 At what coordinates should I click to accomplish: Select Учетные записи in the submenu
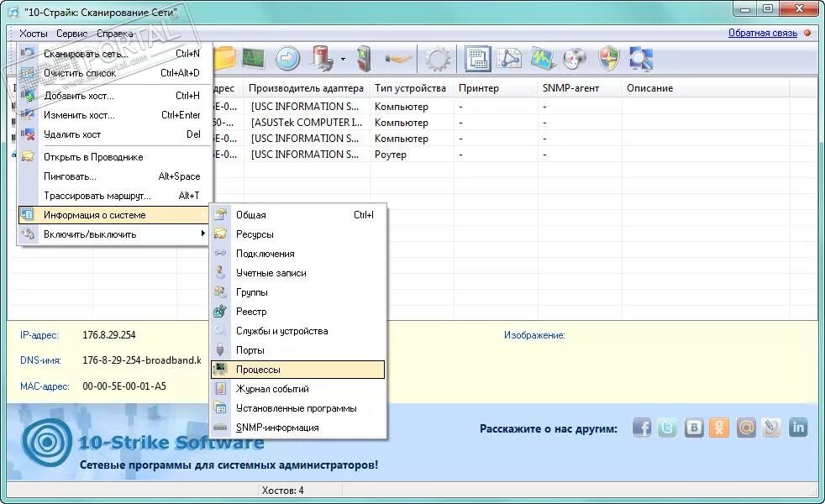tap(297, 274)
